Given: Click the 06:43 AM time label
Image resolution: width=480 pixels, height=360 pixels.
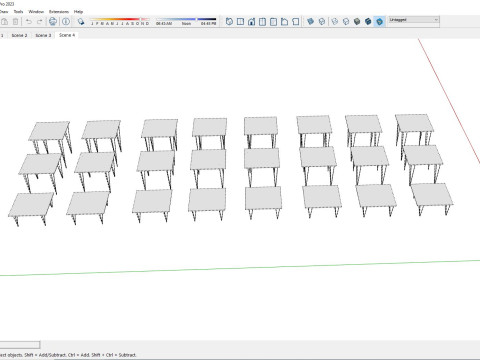Looking at the screenshot, I should click(164, 24).
